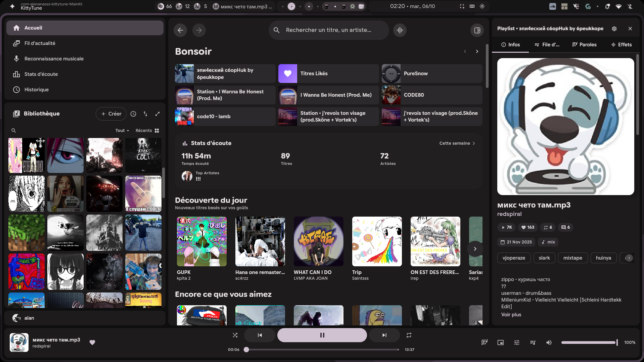Select the slark tag
Screen dimensions: 644x362
544,258
